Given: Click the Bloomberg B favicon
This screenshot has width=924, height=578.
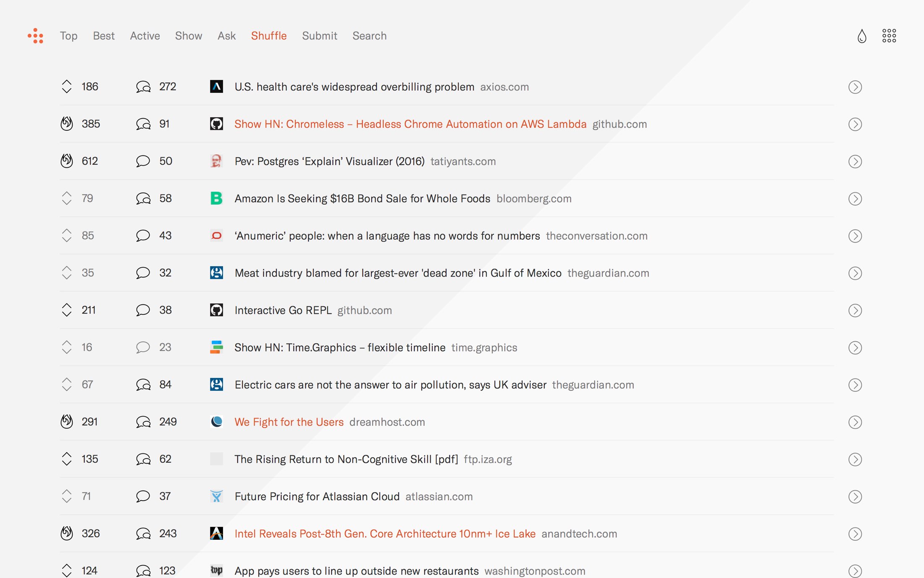Looking at the screenshot, I should coord(216,198).
